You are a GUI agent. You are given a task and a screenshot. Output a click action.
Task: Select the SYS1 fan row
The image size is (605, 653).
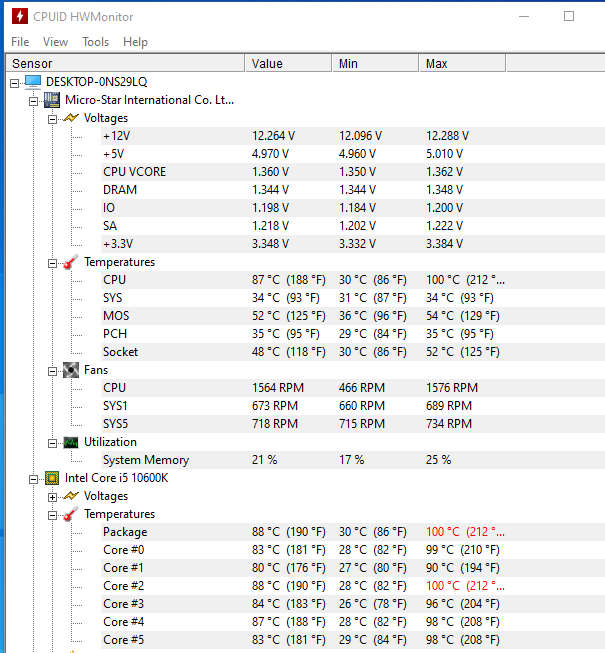[353, 406]
